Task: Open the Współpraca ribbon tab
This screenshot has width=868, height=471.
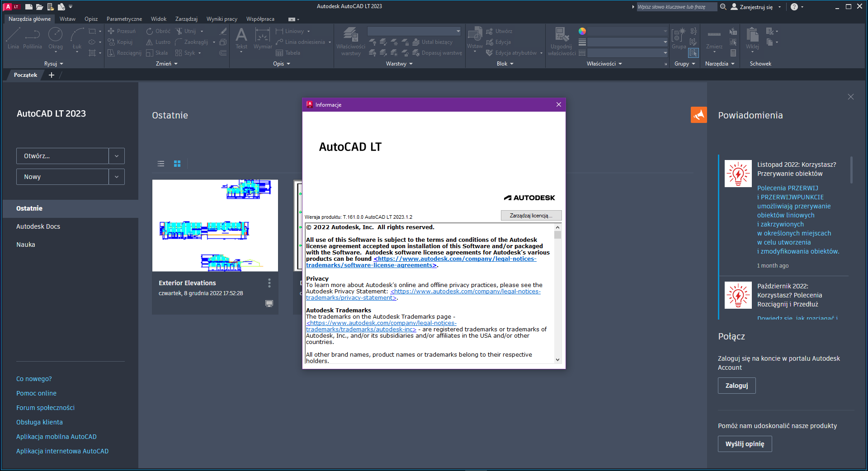Action: pos(260,19)
